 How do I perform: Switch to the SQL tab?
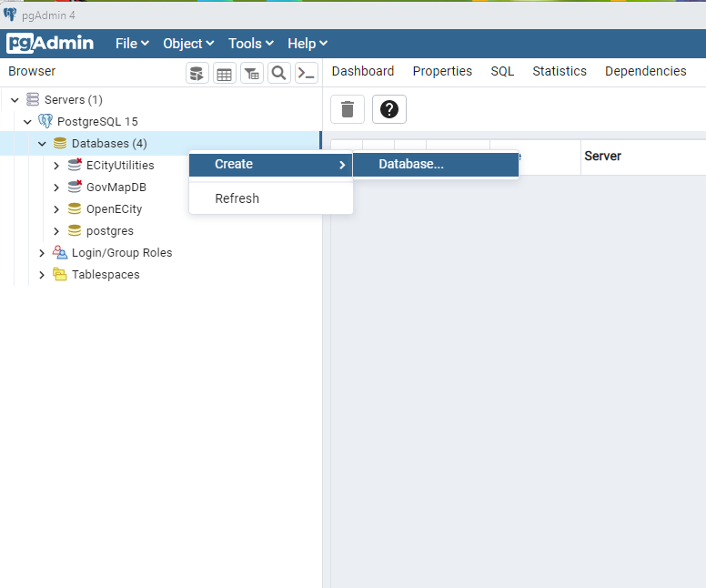pyautogui.click(x=502, y=71)
